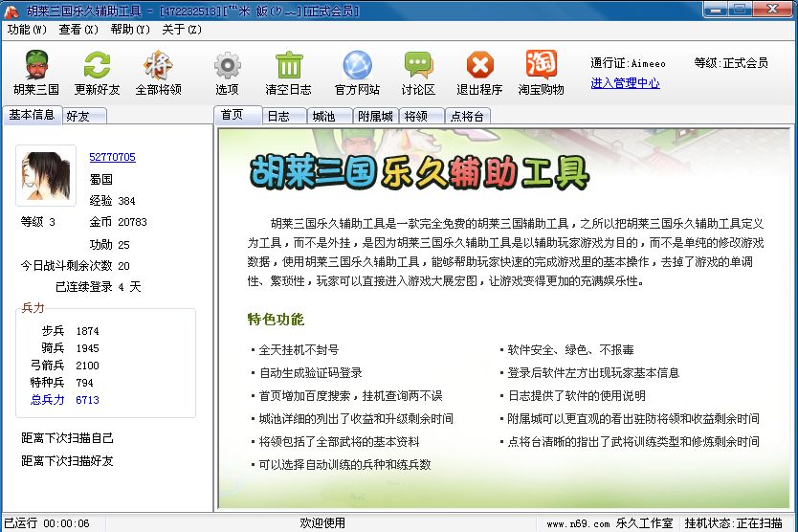The width and height of the screenshot is (798, 532).
Task: Click 特色功能 heading
Action: pyautogui.click(x=276, y=320)
